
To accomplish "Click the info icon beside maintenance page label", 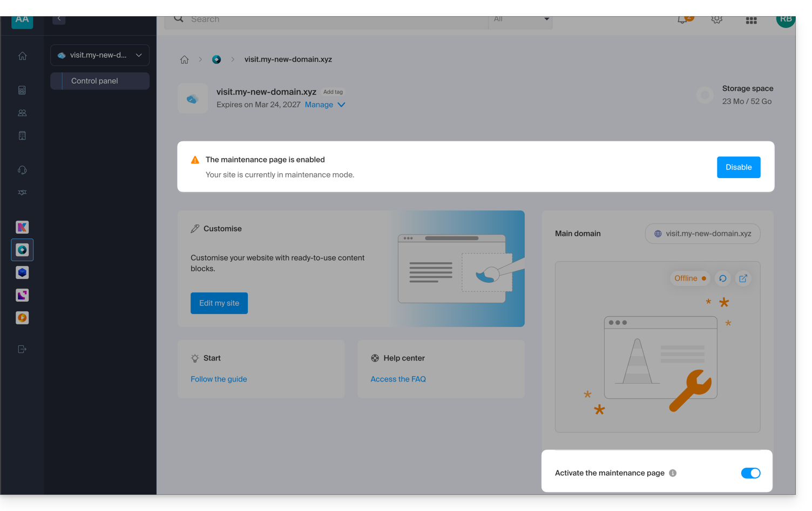I will point(673,473).
